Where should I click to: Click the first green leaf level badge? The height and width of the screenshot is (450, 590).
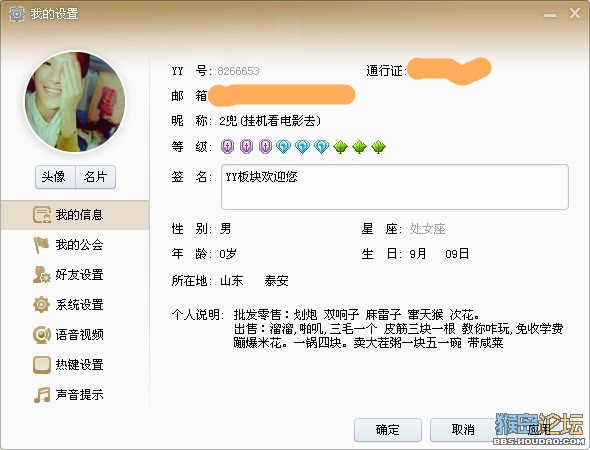[341, 147]
